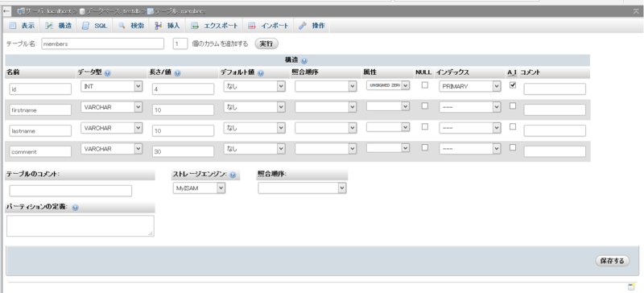The height and width of the screenshot is (293, 644).
Task: Click the table icon in breadcrumb
Action: pyautogui.click(x=151, y=11)
